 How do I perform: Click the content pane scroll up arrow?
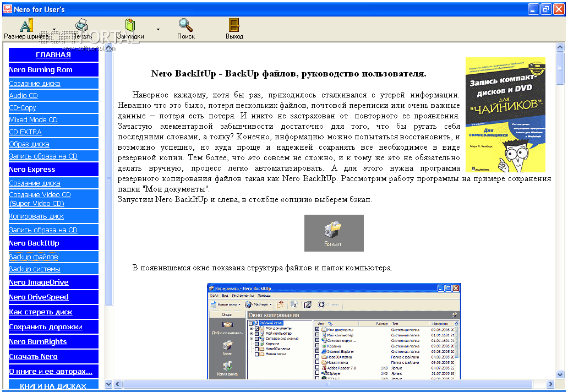click(x=560, y=47)
